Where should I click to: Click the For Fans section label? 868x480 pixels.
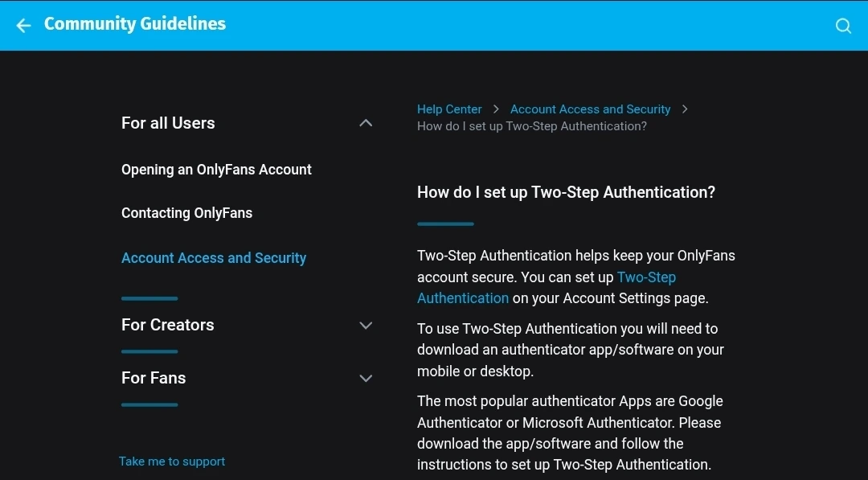pyautogui.click(x=154, y=378)
